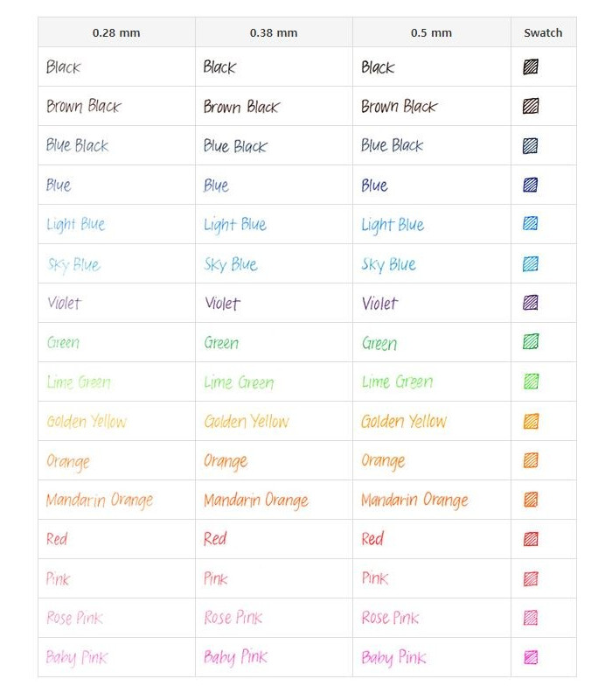Click the 0.5 mm Orange writing sample
612x700 pixels.
[383, 461]
